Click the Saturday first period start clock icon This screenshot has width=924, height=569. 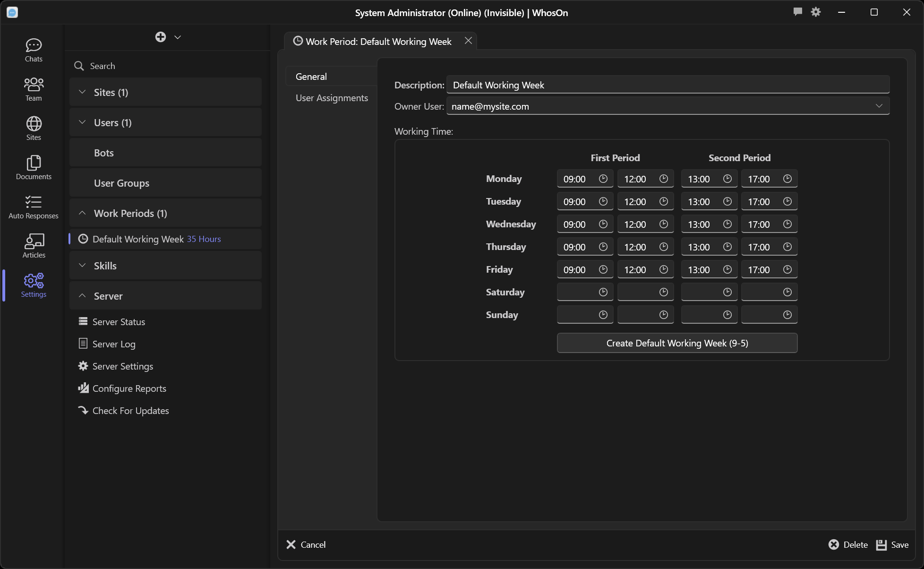[x=603, y=292]
